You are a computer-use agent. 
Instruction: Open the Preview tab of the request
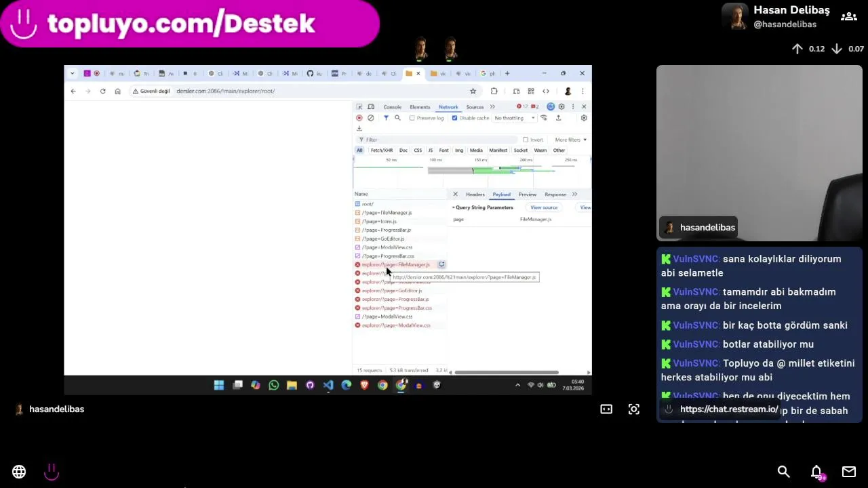point(528,195)
